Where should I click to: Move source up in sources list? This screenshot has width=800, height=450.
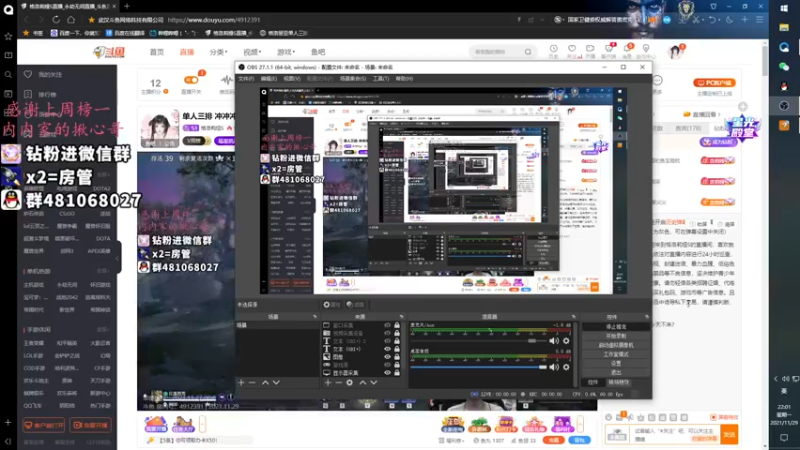click(x=363, y=382)
